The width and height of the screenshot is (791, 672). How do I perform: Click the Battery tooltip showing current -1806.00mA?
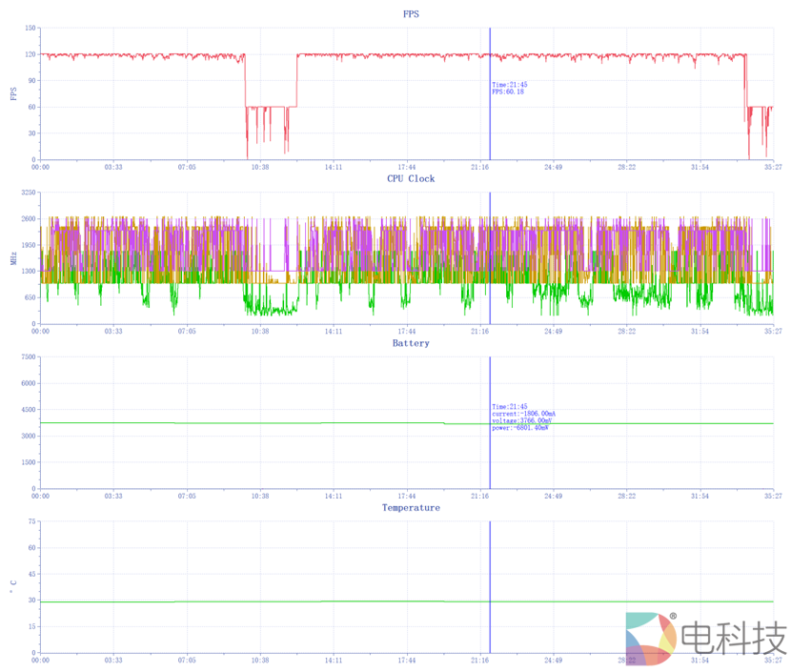(x=523, y=414)
